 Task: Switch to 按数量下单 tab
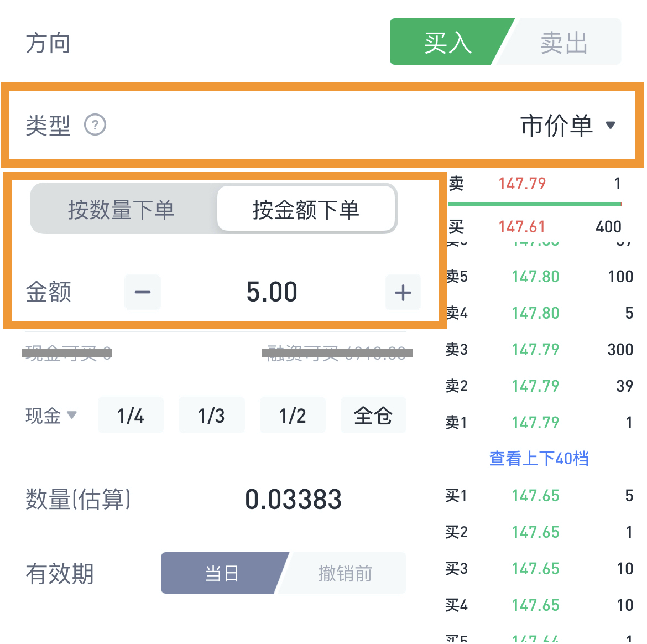pos(121,210)
